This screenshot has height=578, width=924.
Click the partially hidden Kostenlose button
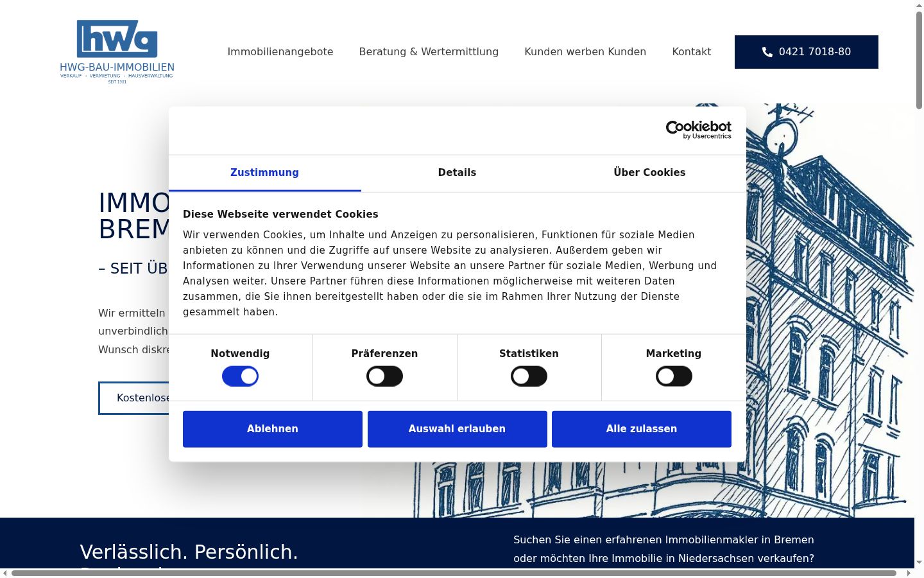click(x=134, y=398)
